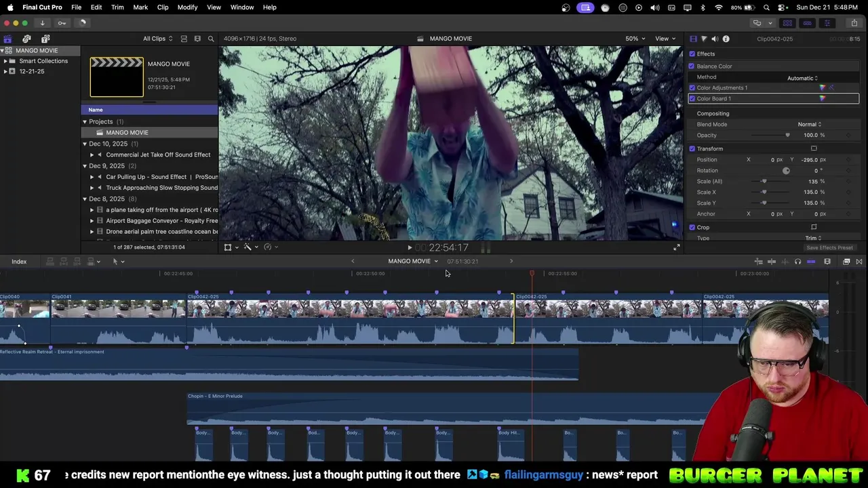Open the Keyword Editor key icon
868x488 pixels.
[62, 23]
